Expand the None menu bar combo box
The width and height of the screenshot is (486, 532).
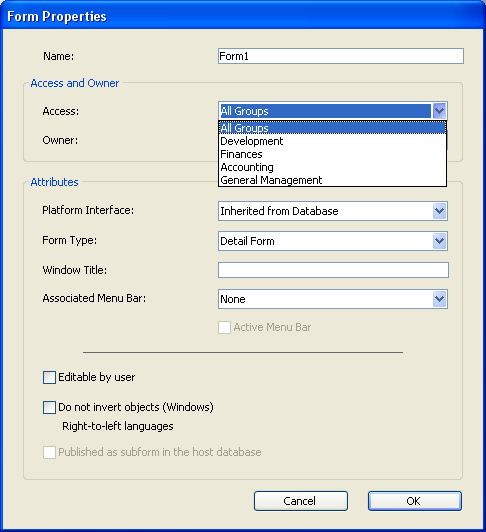click(x=333, y=299)
